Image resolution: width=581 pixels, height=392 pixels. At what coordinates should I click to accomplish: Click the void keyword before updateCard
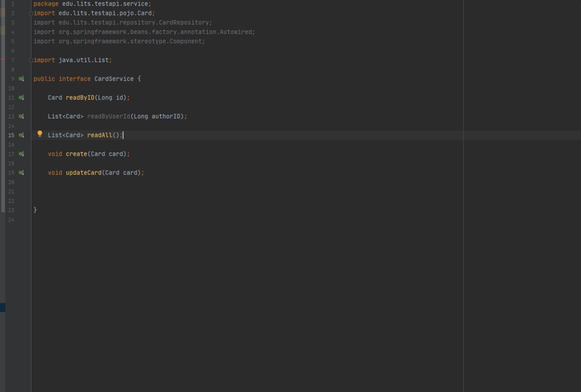point(55,173)
